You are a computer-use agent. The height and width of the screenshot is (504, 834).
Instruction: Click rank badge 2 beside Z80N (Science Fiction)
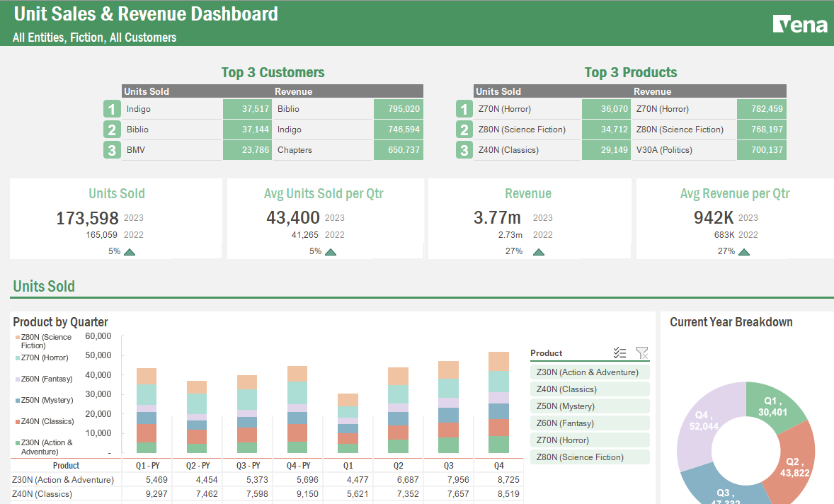[464, 130]
